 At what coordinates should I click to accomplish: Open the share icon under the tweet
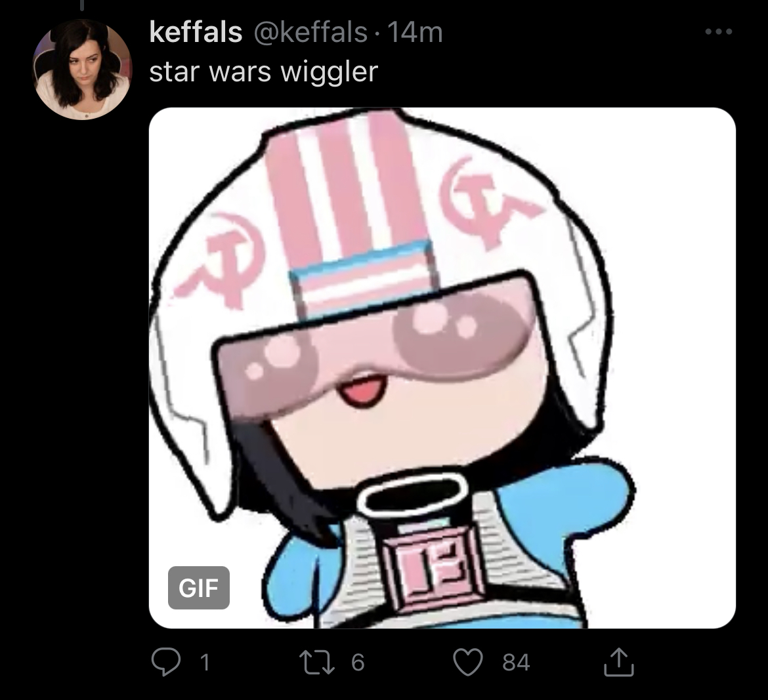(618, 662)
